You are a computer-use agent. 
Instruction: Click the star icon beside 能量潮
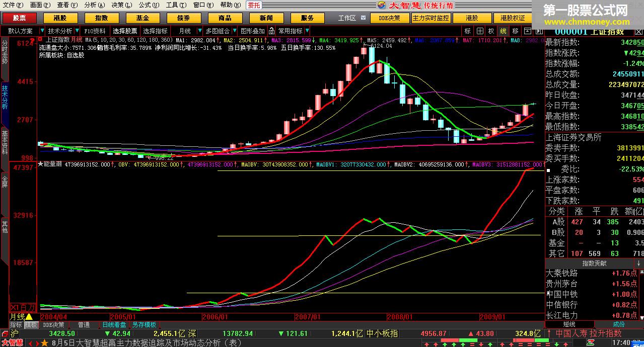(x=41, y=164)
